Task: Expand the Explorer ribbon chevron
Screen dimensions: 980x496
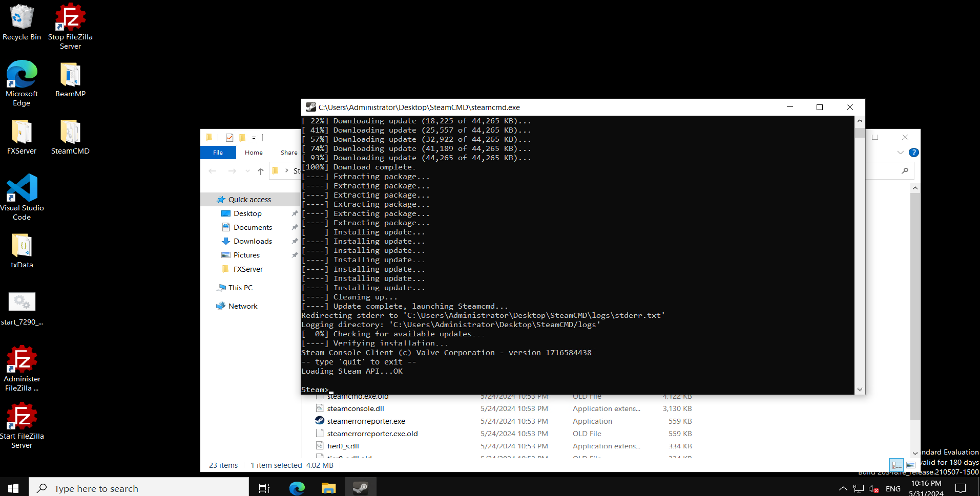Action: 900,153
